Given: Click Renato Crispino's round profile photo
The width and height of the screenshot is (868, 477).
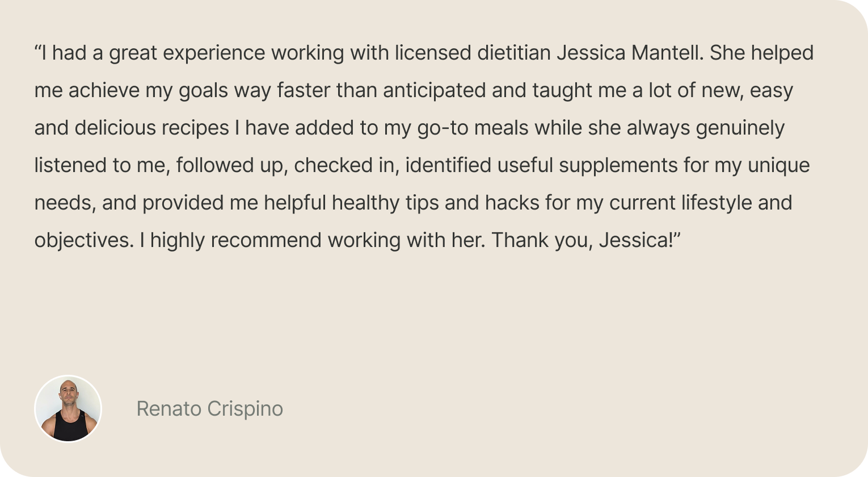Looking at the screenshot, I should click(68, 409).
